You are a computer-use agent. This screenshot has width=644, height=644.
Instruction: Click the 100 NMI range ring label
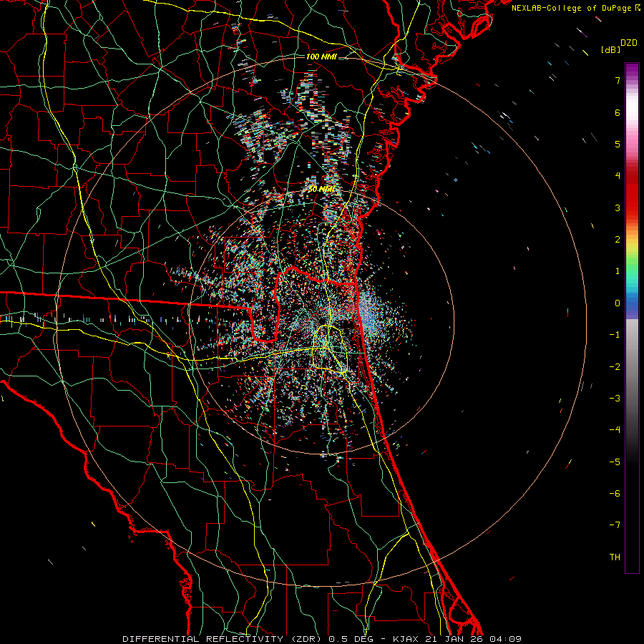tap(321, 57)
